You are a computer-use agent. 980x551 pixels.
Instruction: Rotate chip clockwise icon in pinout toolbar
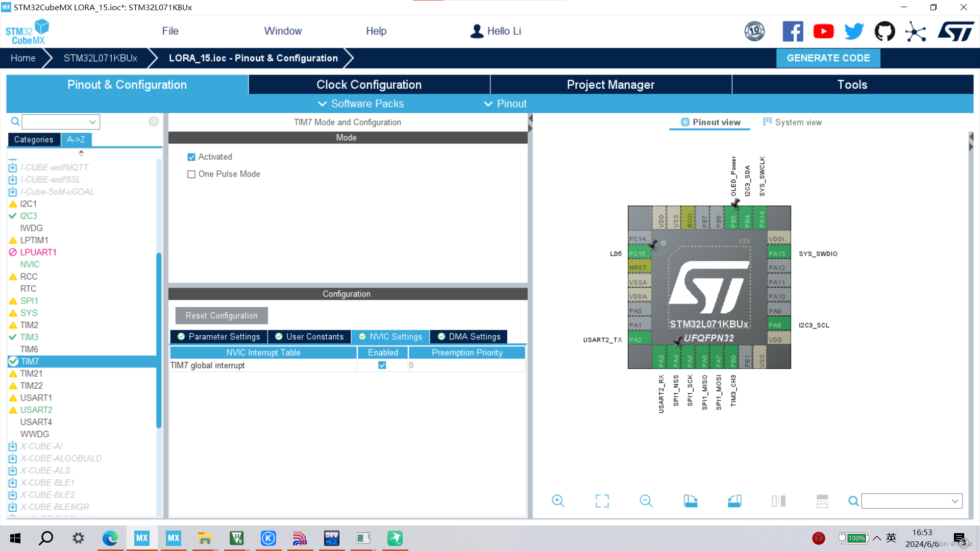click(691, 501)
